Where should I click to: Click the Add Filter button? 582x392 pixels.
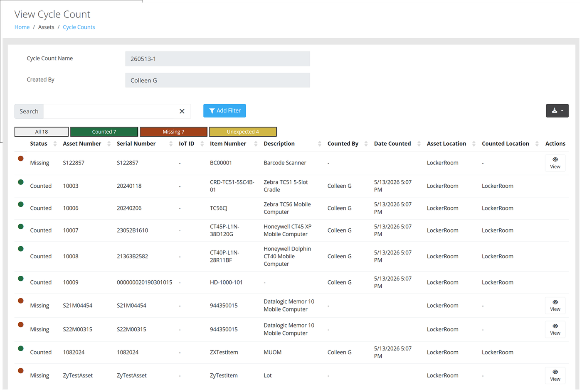(224, 111)
